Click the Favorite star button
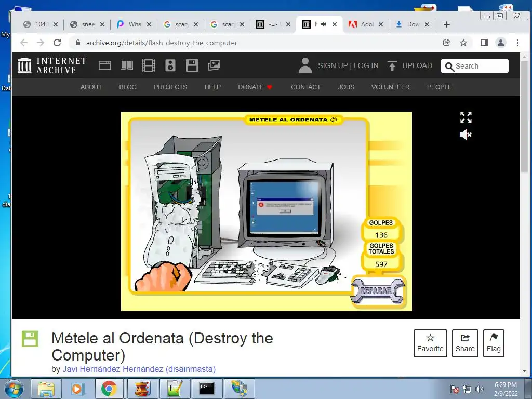Screen dimensions: 532x399 coord(430,343)
